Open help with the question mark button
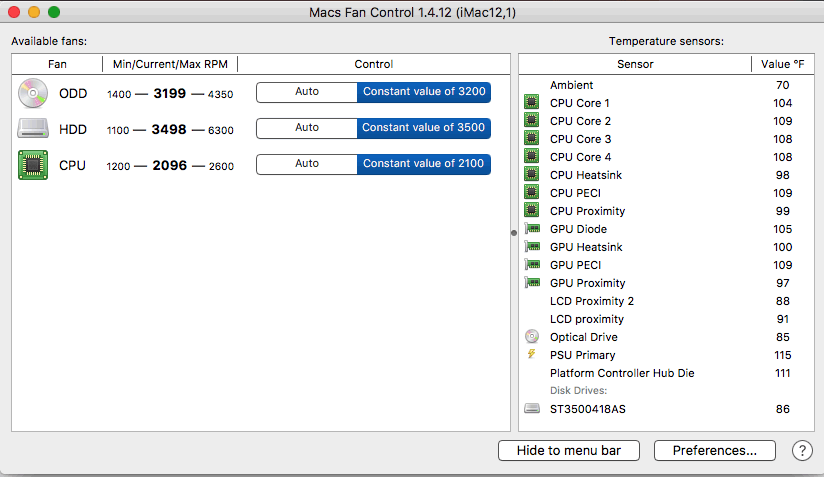This screenshot has height=477, width=824. coord(802,450)
